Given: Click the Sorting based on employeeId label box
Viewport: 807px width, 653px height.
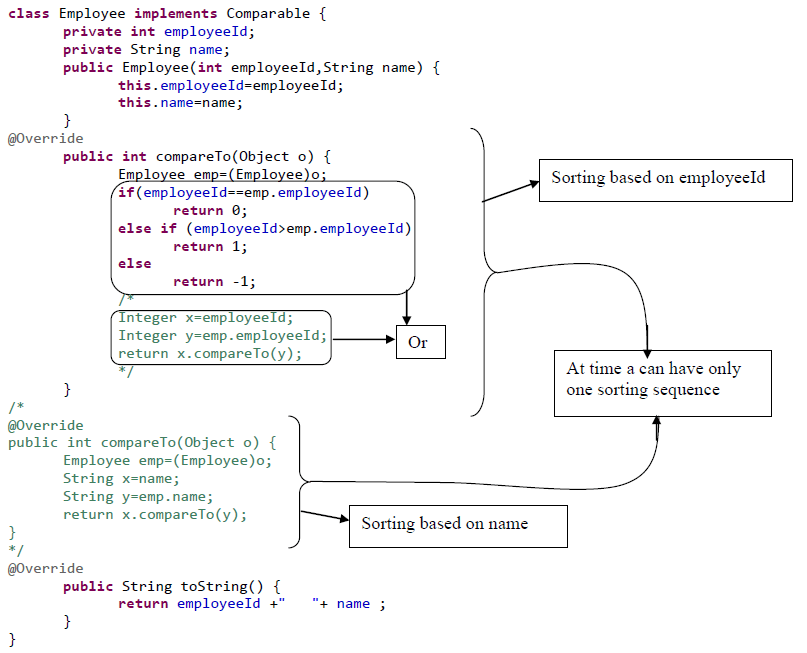Looking at the screenshot, I should [664, 180].
